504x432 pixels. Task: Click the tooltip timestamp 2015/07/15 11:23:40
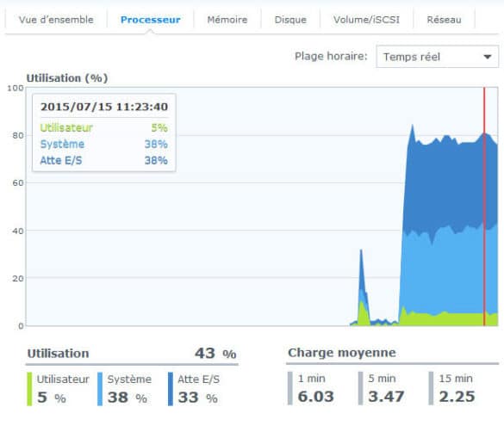click(x=104, y=107)
